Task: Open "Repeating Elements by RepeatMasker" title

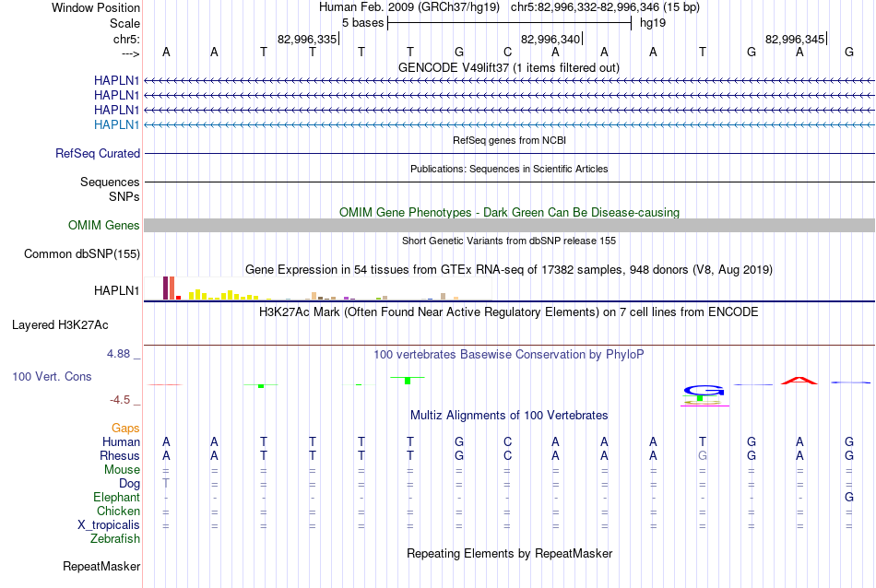Action: tap(509, 553)
